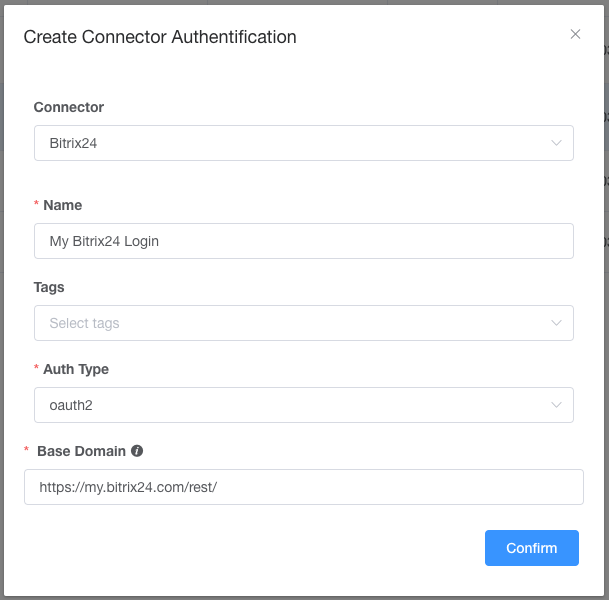Click the 'Base Domain' field label
The image size is (609, 600).
[81, 451]
